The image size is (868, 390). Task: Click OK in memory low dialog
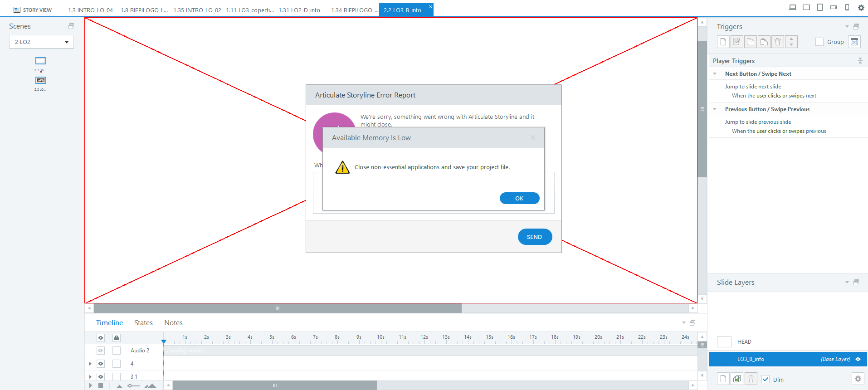point(519,198)
